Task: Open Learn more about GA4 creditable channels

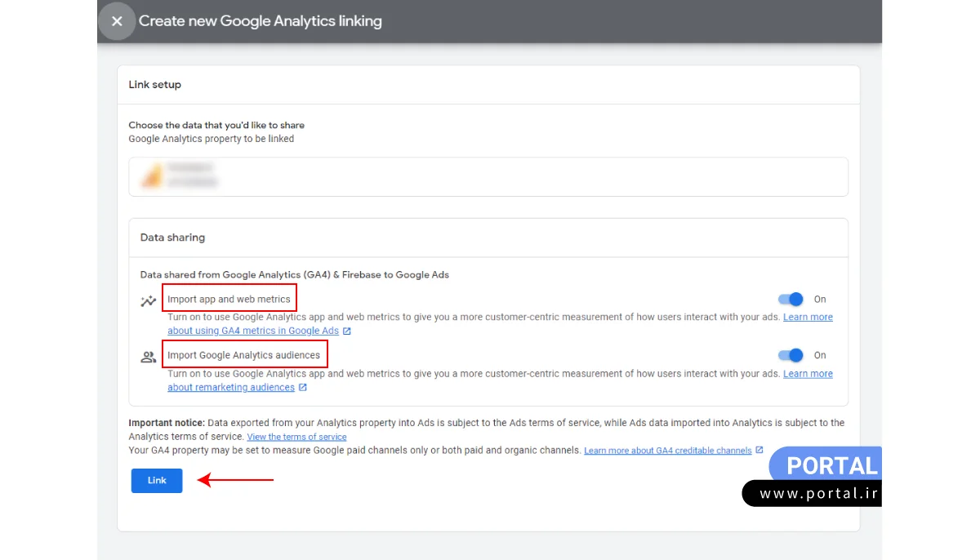Action: point(667,451)
